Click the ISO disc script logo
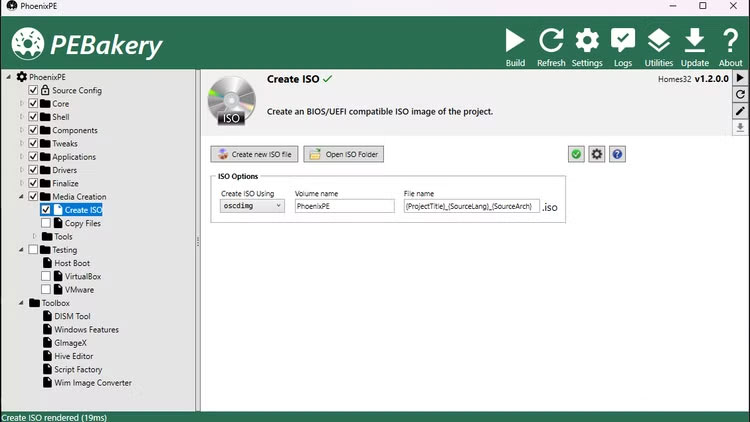 click(232, 101)
